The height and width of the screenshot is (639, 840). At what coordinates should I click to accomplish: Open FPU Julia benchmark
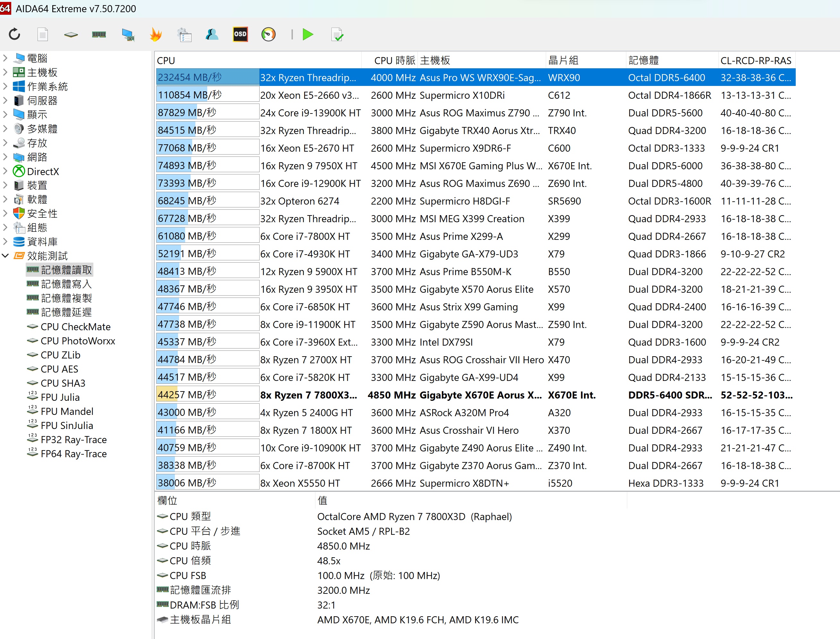(53, 397)
